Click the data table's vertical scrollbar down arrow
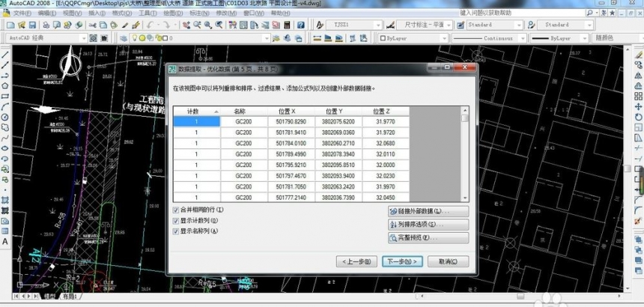Viewport: 644px width, 307px height. [x=465, y=198]
